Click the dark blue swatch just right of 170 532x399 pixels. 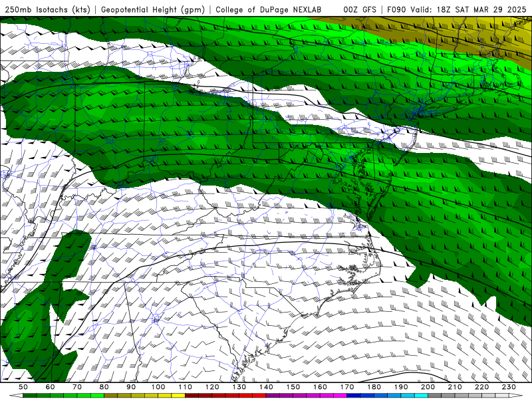(x=354, y=395)
